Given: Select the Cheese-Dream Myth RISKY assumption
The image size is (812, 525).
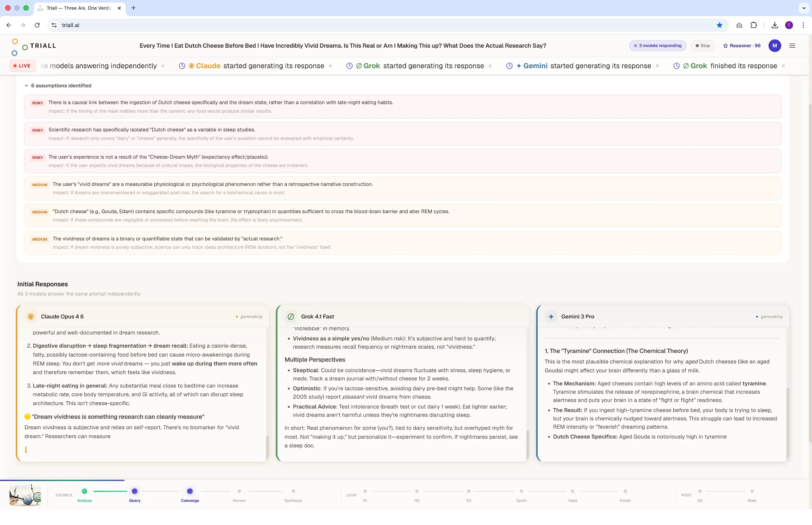Looking at the screenshot, I should point(403,161).
